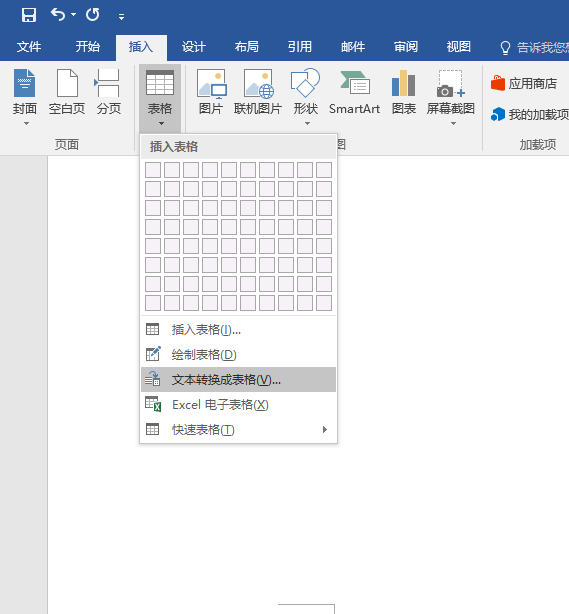Select the bottom-right cell of table grid

(x=324, y=303)
